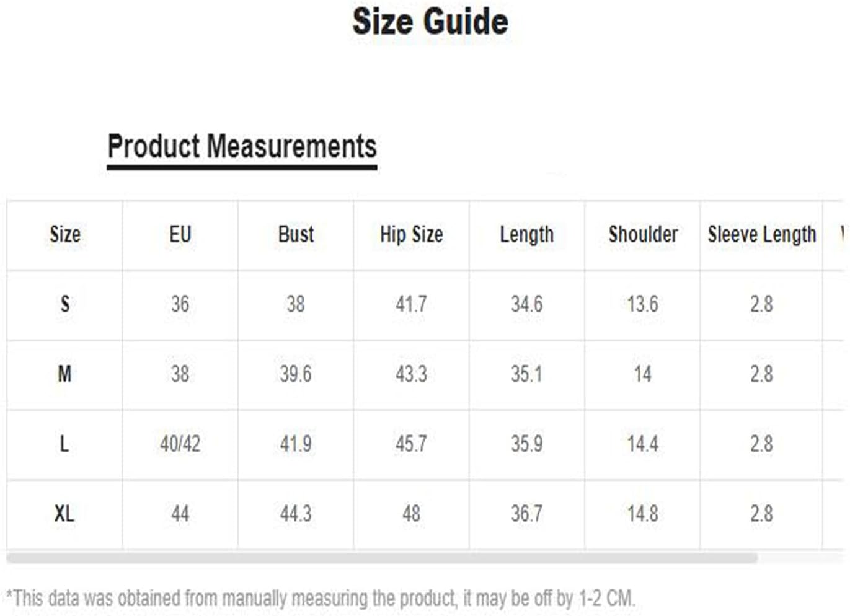Click the 39.6 bust value for M
Viewport: 850px width, 616px height.
[x=296, y=374]
